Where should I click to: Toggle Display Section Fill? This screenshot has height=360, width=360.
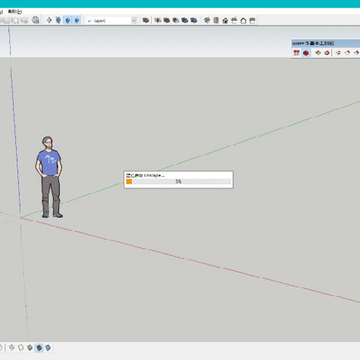[77, 20]
